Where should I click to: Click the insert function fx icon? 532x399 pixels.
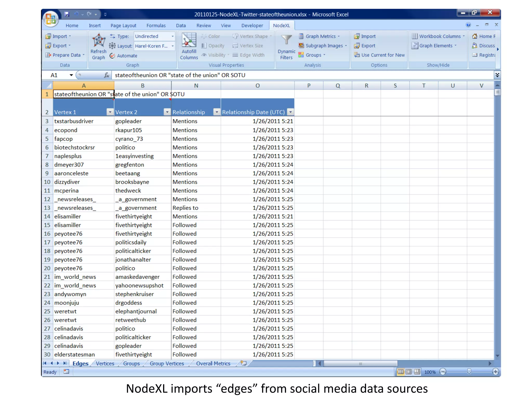107,75
